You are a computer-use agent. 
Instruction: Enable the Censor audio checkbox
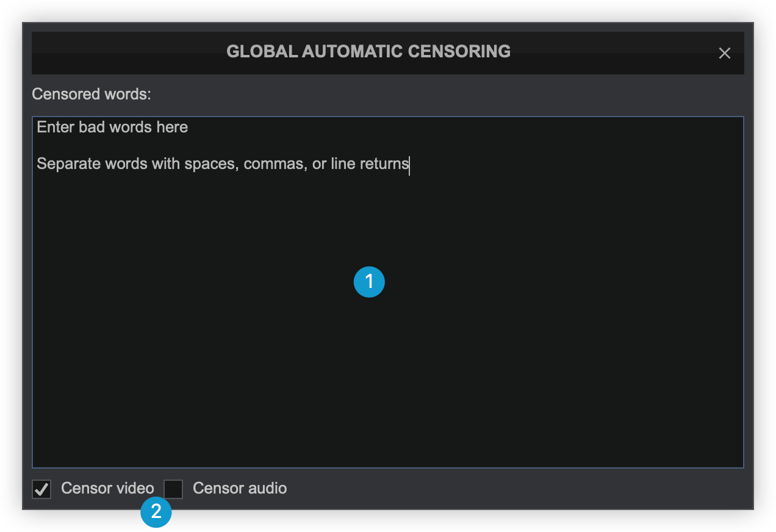pyautogui.click(x=174, y=489)
